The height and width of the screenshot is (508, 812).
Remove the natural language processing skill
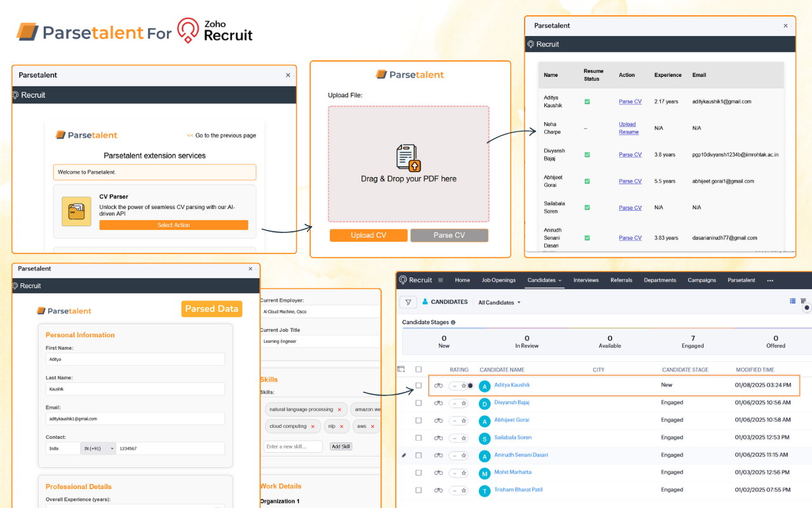(339, 410)
